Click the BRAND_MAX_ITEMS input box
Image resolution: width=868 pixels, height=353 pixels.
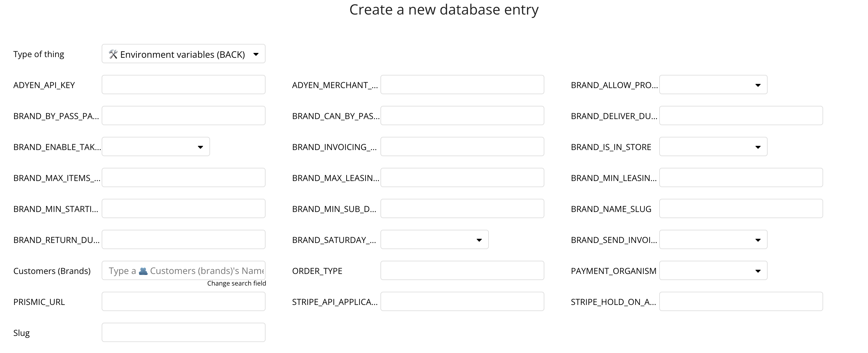point(183,178)
